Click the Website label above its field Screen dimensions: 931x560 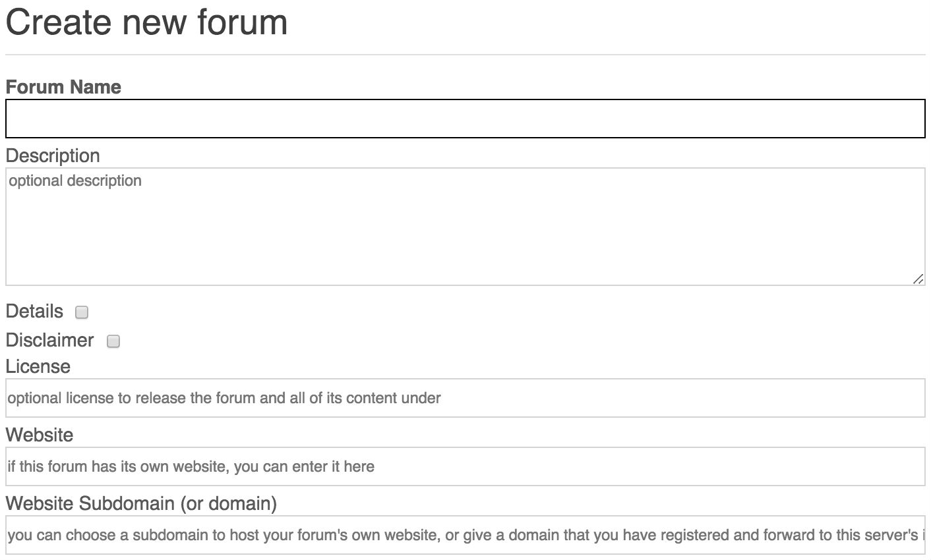pyautogui.click(x=39, y=435)
